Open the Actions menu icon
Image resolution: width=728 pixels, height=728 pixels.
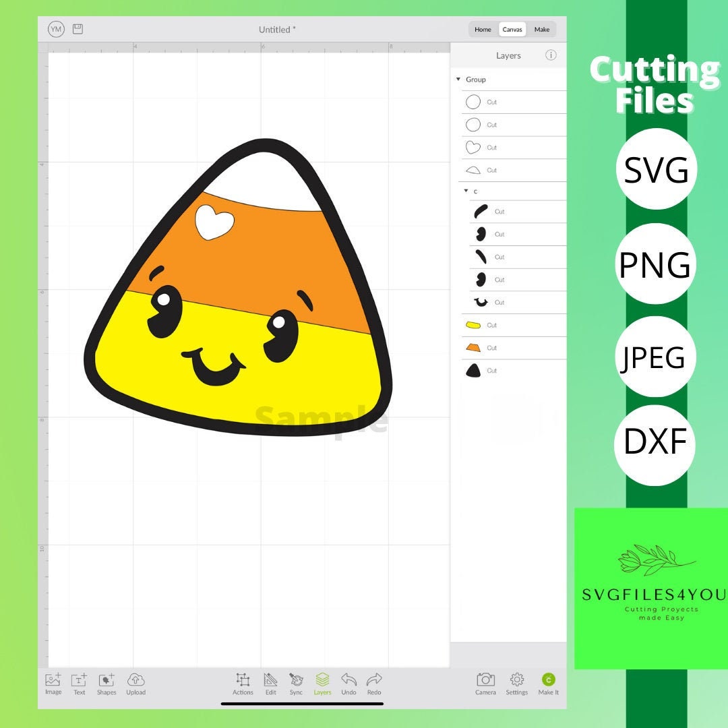point(243,683)
